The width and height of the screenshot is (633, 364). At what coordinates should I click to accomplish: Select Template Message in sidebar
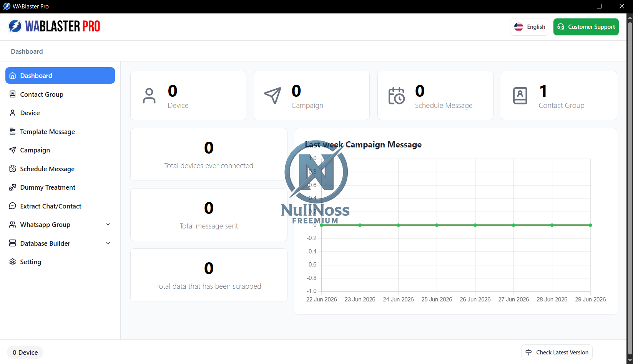[x=60, y=131]
